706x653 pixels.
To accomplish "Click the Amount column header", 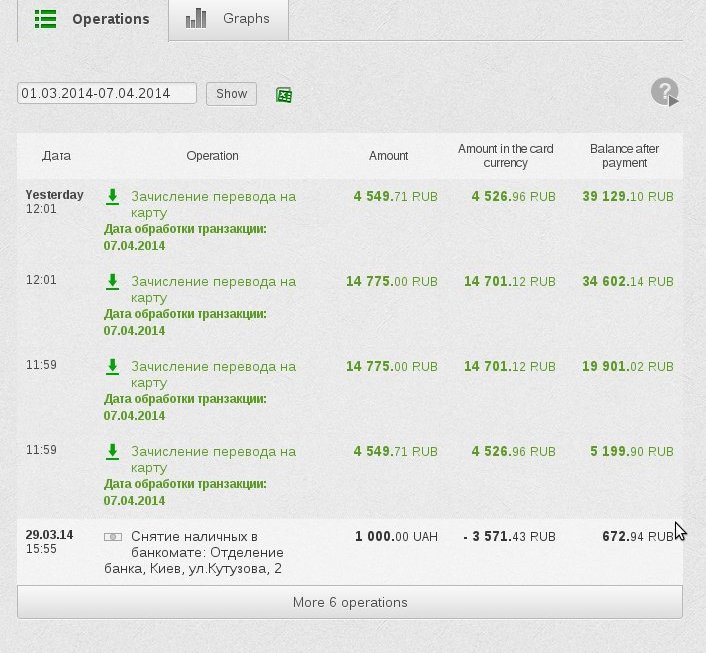I will [x=389, y=156].
